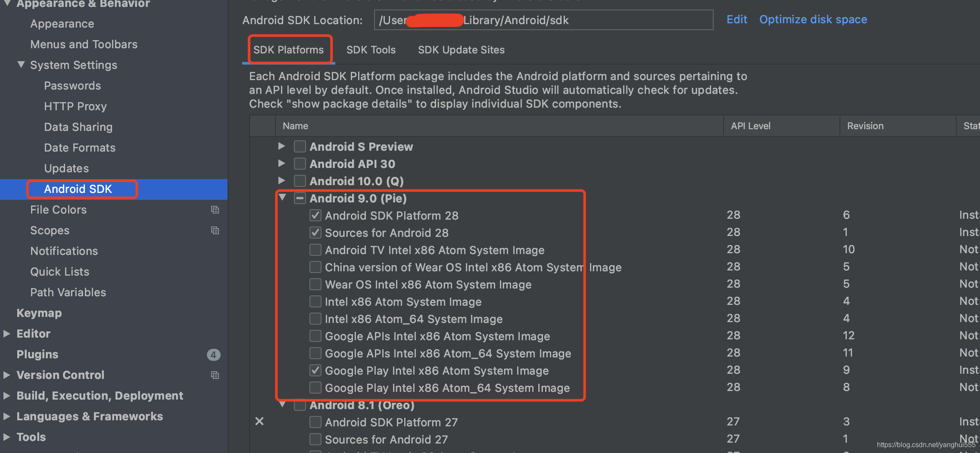Image resolution: width=980 pixels, height=453 pixels.
Task: Sort by API Level column header
Action: (x=781, y=126)
